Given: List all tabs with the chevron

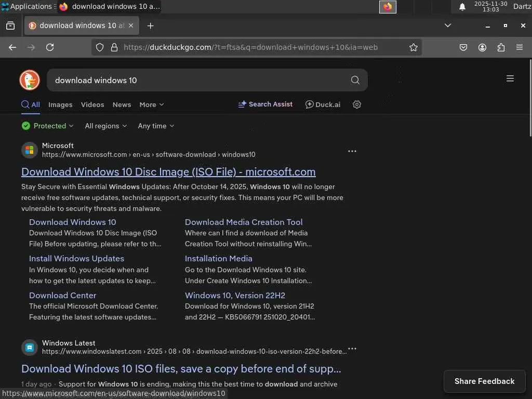Looking at the screenshot, I should point(448,25).
